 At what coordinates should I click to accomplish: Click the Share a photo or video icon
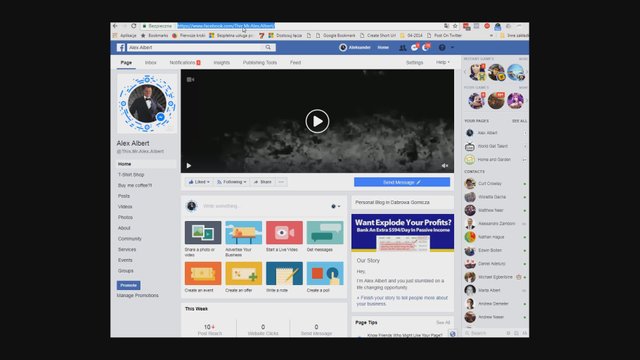203,233
